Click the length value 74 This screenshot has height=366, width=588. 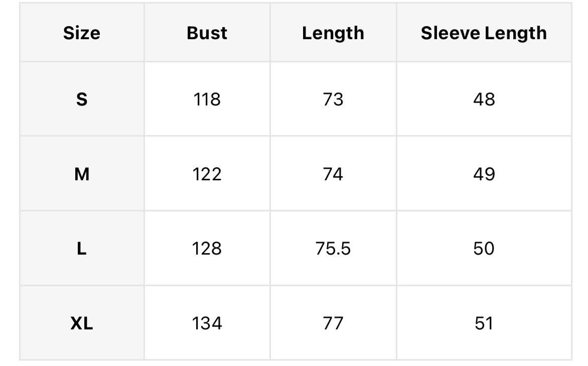click(x=333, y=174)
